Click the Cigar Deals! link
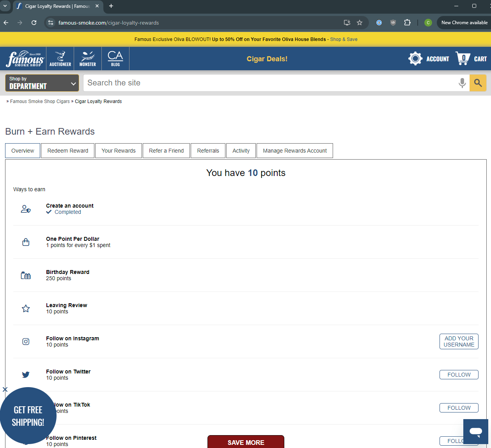 pos(267,59)
